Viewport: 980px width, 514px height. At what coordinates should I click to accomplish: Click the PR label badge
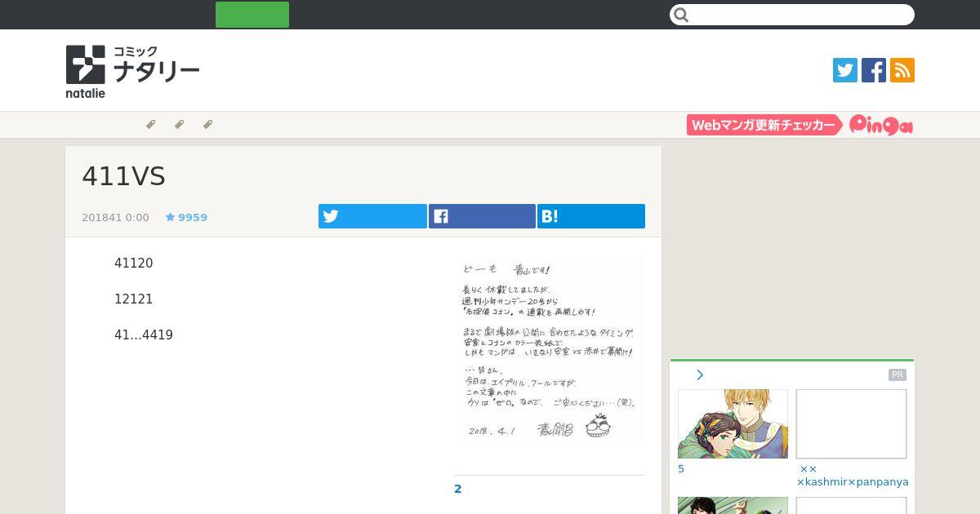click(898, 375)
